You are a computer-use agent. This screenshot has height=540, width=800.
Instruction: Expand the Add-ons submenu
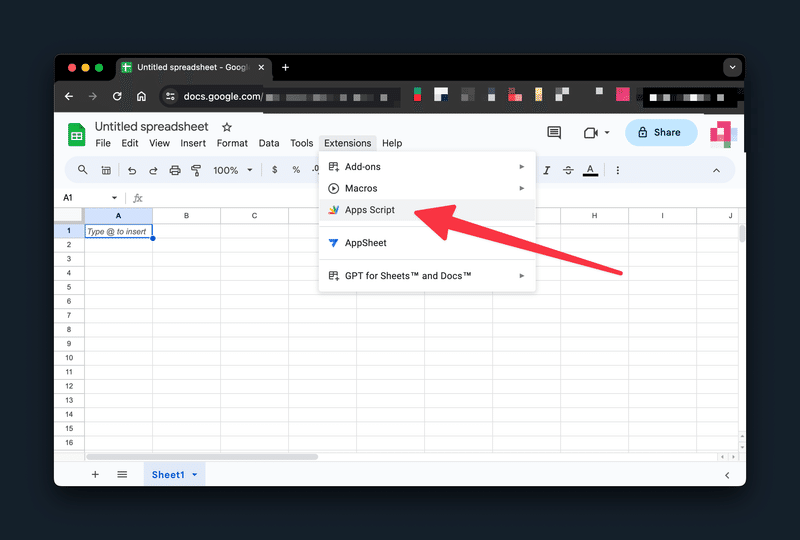tap(427, 167)
